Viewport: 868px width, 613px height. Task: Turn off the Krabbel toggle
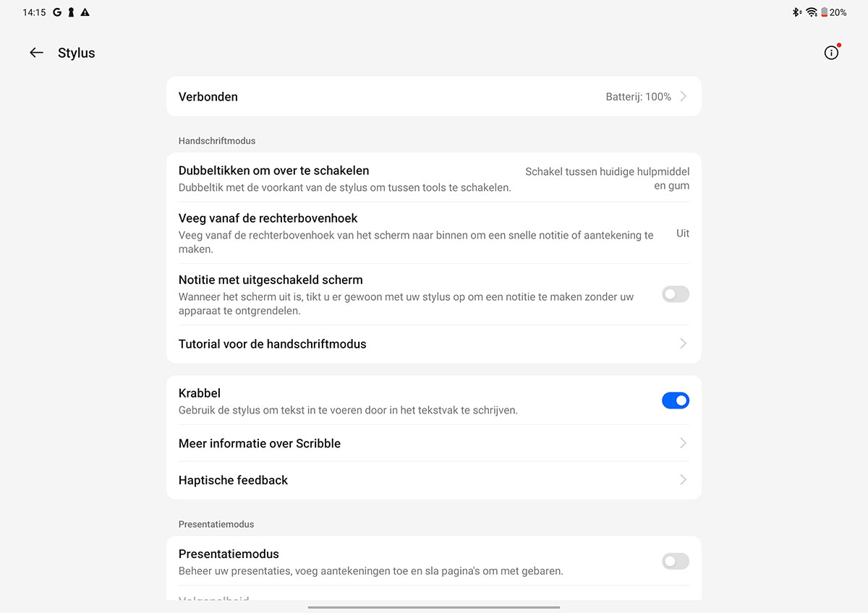click(676, 400)
